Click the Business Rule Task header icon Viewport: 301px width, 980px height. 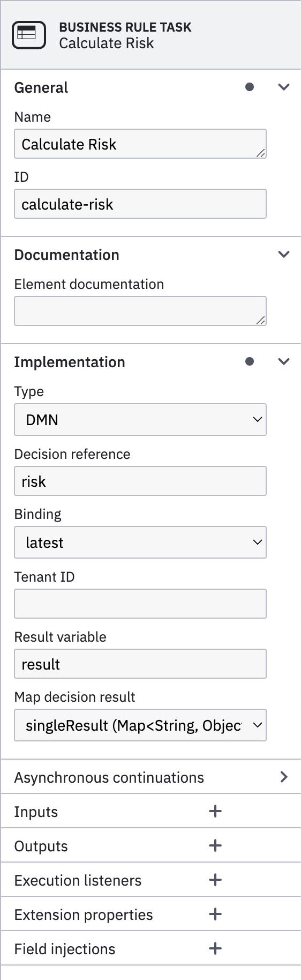pos(29,35)
